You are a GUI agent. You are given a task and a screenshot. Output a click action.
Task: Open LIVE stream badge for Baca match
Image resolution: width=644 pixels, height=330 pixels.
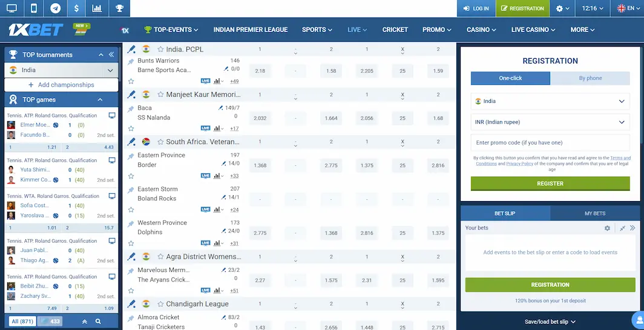click(x=205, y=128)
